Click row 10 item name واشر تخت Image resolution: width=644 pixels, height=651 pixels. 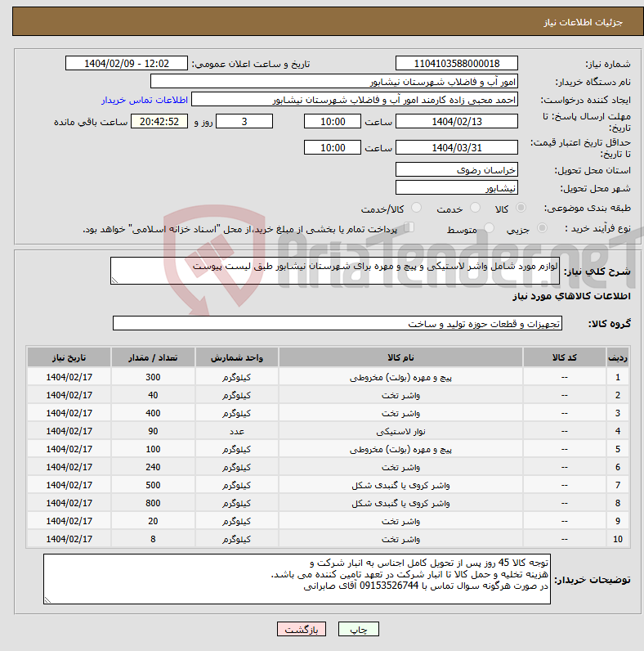400,539
